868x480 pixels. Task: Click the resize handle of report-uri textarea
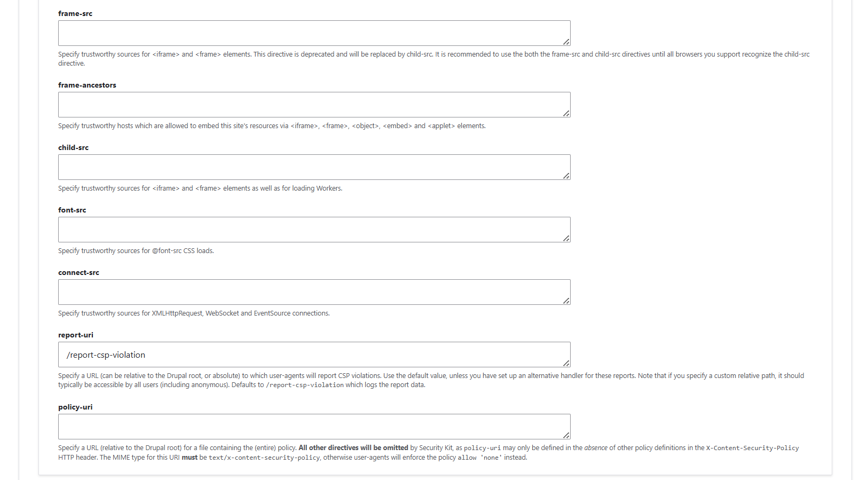(566, 363)
